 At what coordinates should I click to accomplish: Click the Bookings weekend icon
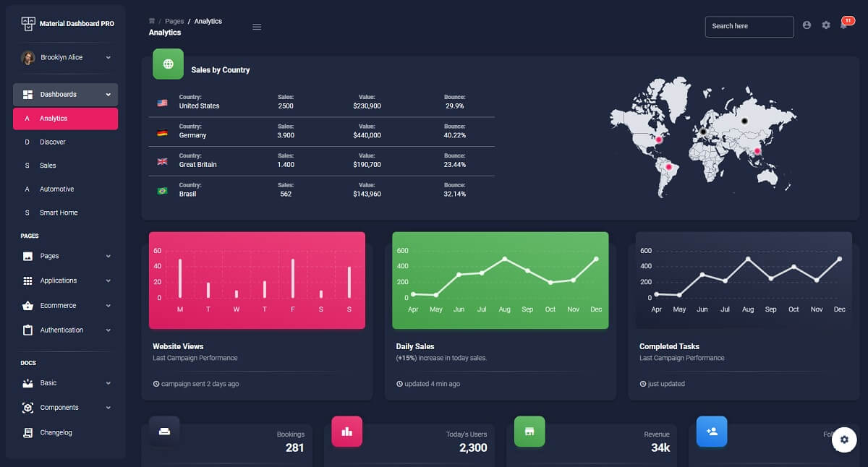click(x=164, y=432)
